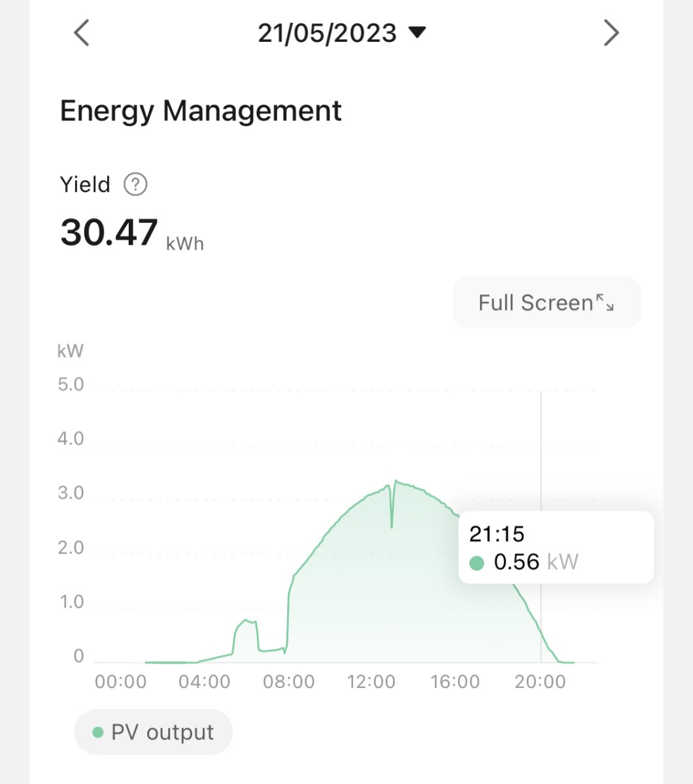
Task: Click the 21:15 tooltip box
Action: [556, 547]
